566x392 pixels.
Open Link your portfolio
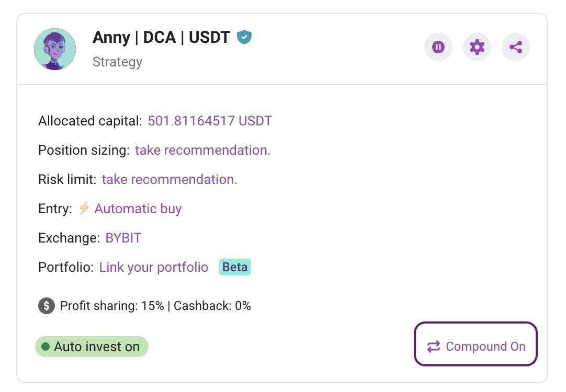coord(153,267)
